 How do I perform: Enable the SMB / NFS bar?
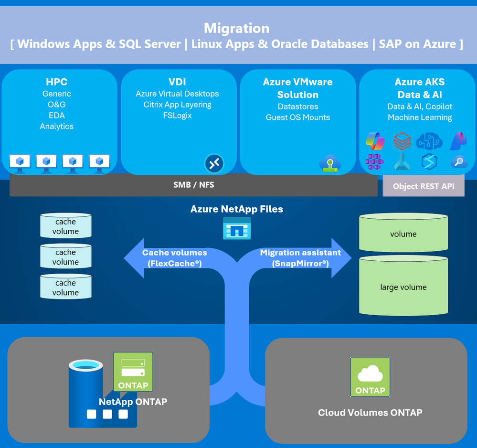(x=194, y=184)
